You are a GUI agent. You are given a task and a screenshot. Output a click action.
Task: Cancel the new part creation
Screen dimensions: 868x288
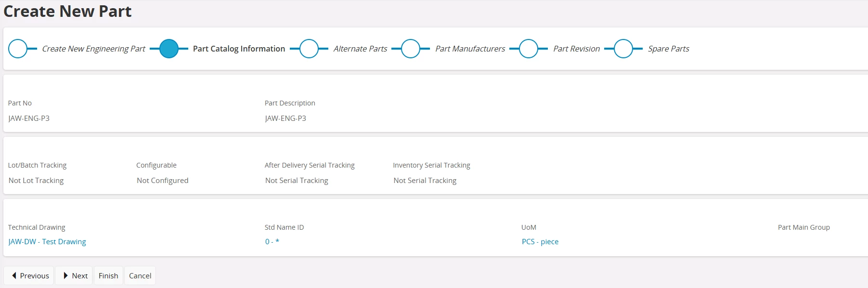(140, 275)
